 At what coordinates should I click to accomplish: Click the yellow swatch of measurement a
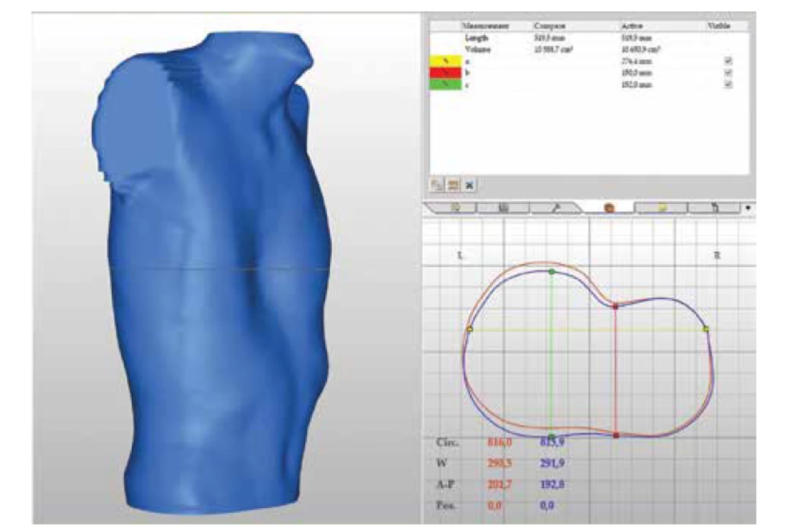pos(446,61)
